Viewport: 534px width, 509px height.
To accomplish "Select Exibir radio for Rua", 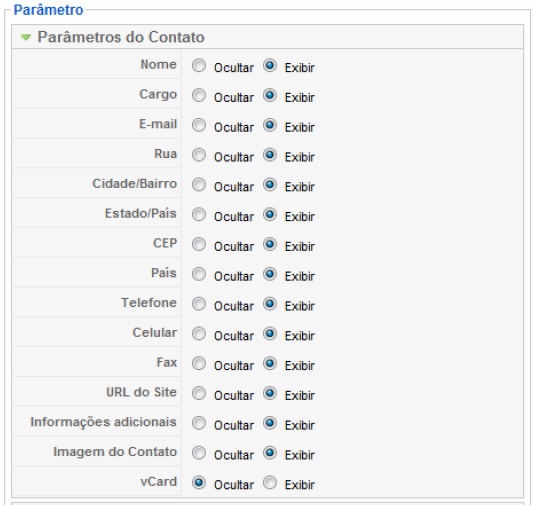I will pos(270,155).
